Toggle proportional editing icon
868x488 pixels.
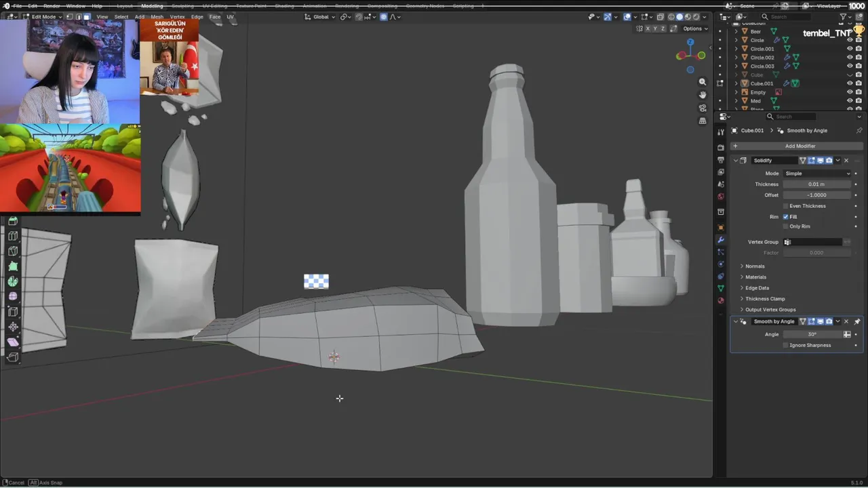pyautogui.click(x=383, y=17)
